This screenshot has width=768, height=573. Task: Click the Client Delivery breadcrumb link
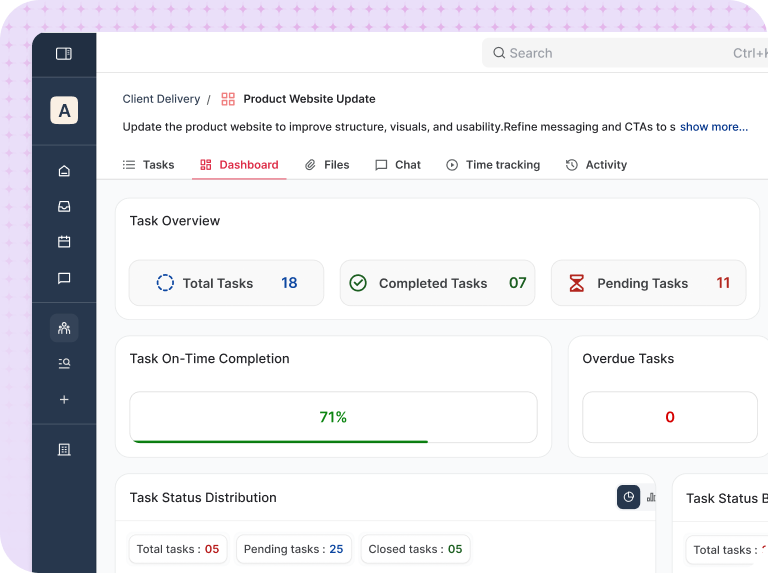[x=161, y=99]
